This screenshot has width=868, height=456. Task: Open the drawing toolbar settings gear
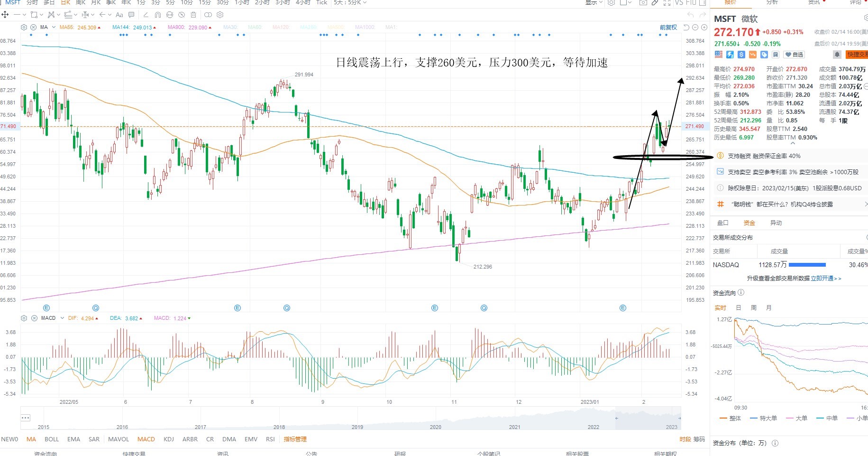220,15
